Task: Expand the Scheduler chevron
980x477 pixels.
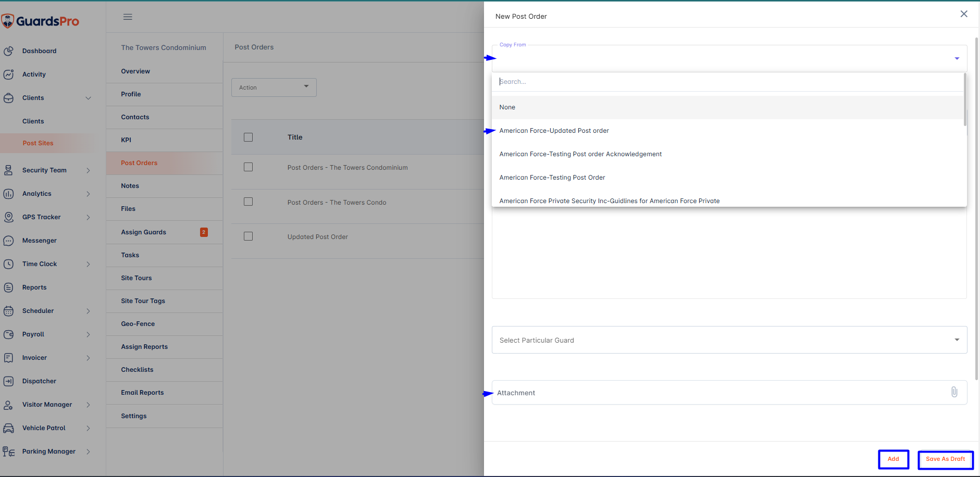Action: tap(88, 311)
